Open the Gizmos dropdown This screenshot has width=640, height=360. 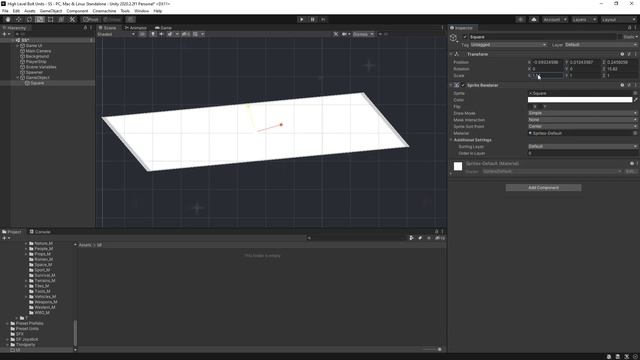(363, 34)
